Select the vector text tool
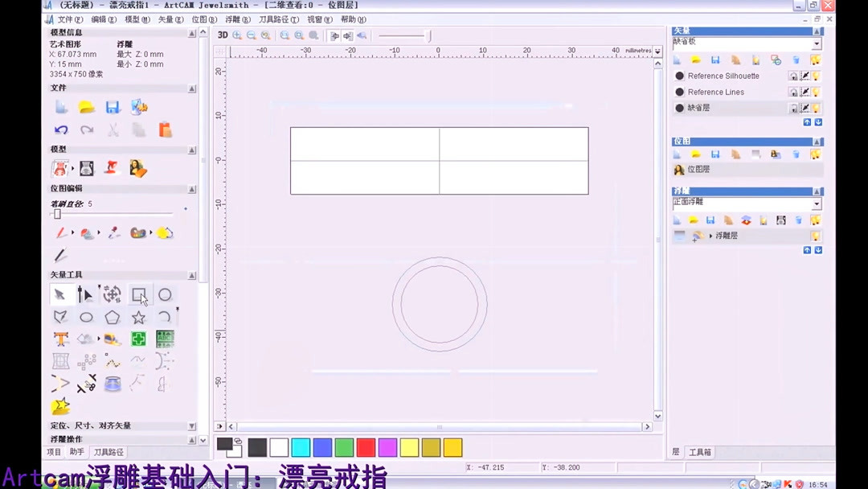The height and width of the screenshot is (489, 868). [x=60, y=339]
